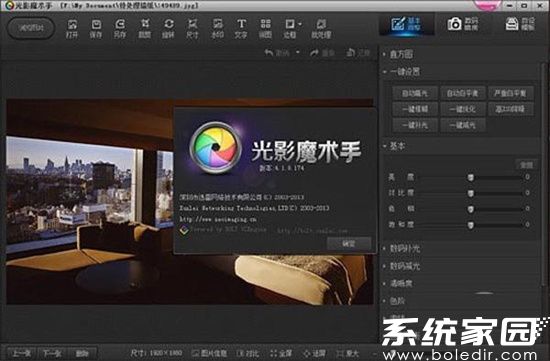
Task: Open the Size (尺寸) tool
Action: [x=193, y=28]
